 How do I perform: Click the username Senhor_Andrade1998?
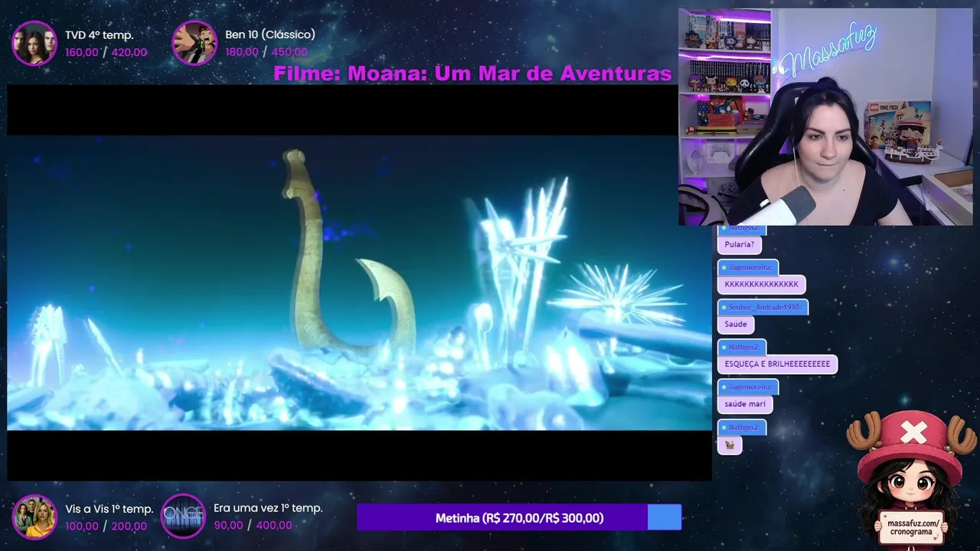tap(763, 307)
